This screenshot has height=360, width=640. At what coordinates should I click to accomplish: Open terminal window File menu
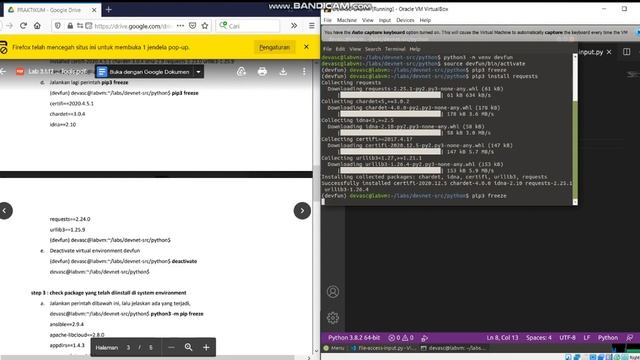pos(327,49)
